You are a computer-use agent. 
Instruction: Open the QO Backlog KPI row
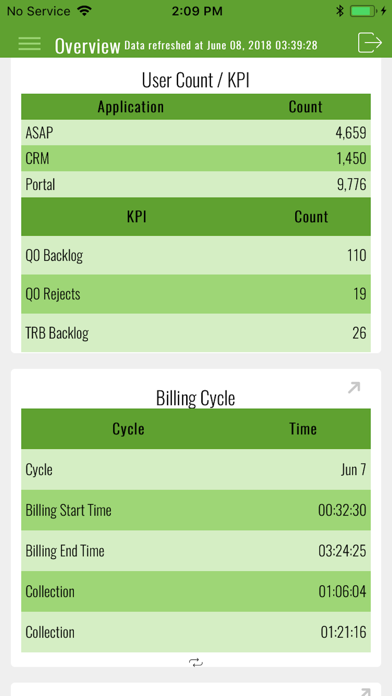[x=196, y=255]
